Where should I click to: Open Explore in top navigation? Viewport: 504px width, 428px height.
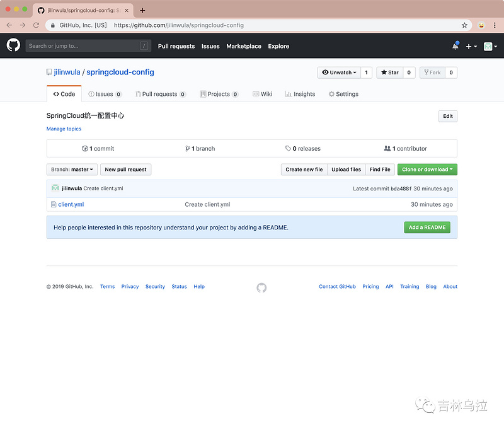pyautogui.click(x=278, y=46)
